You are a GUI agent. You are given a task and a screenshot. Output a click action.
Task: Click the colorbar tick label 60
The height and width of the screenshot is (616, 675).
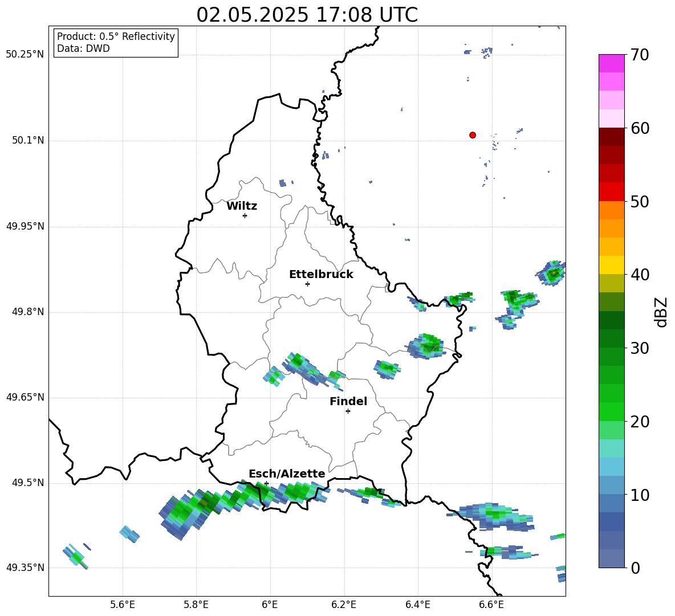tap(640, 128)
